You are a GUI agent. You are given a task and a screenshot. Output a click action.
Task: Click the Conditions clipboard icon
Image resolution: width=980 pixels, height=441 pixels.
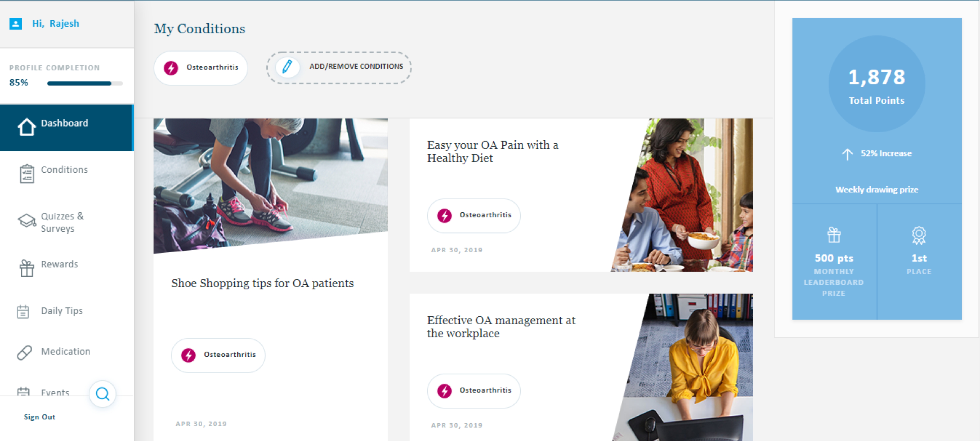pos(27,174)
